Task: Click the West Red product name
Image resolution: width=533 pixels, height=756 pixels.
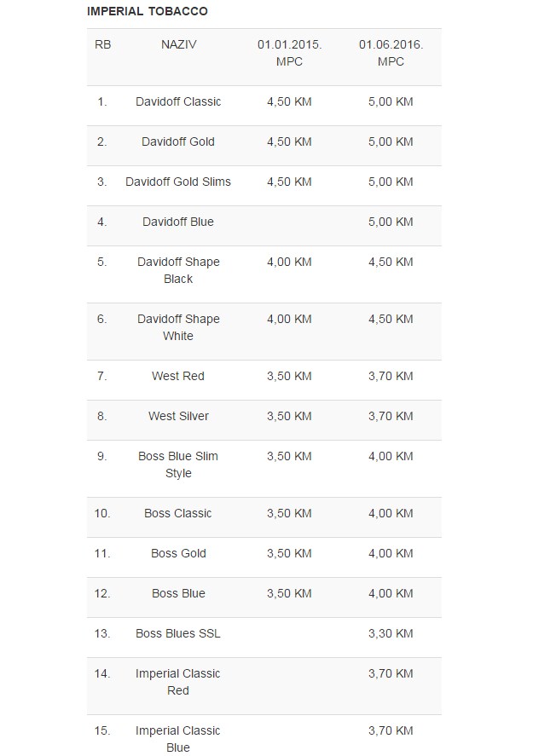Action: click(178, 376)
